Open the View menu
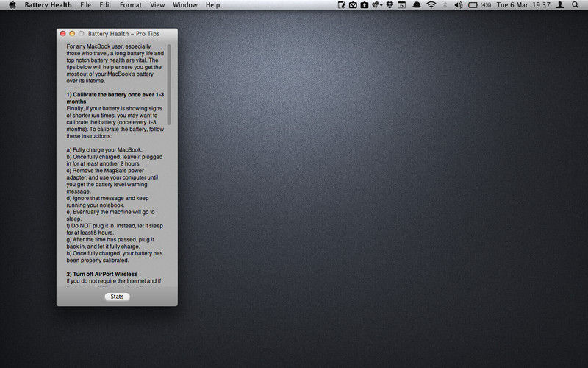The height and width of the screenshot is (368, 588). pos(157,5)
